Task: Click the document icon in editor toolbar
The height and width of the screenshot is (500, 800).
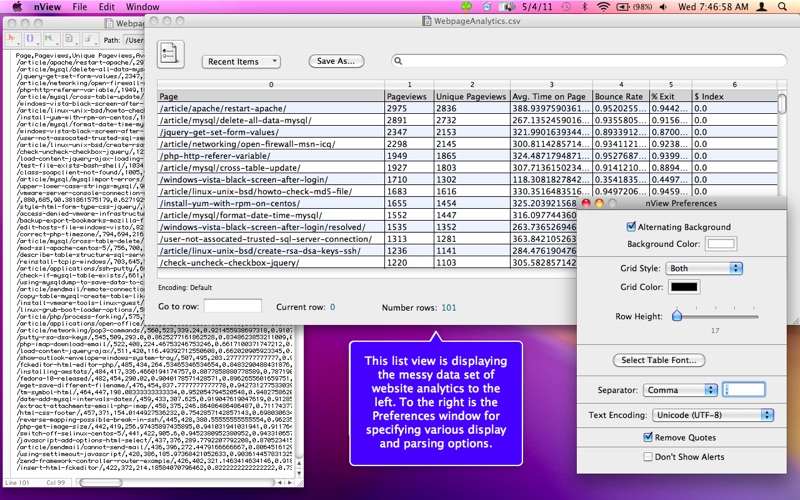Action: tap(70, 39)
